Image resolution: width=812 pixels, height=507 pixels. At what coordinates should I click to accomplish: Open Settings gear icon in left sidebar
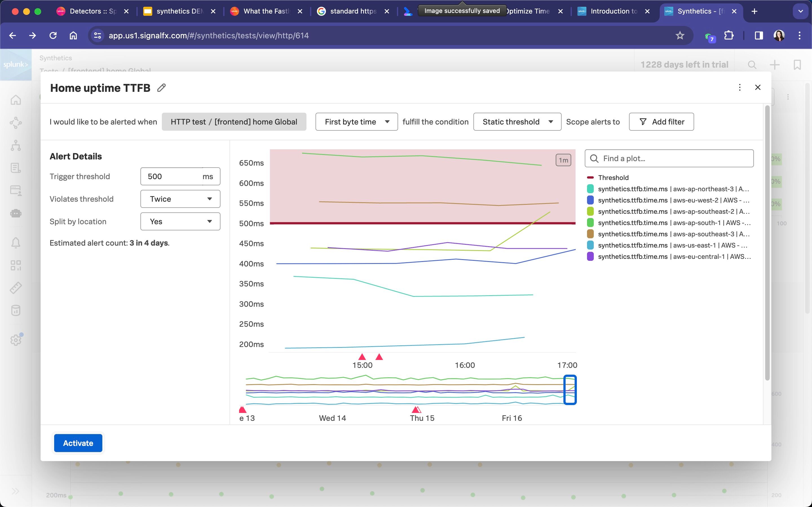coord(16,340)
